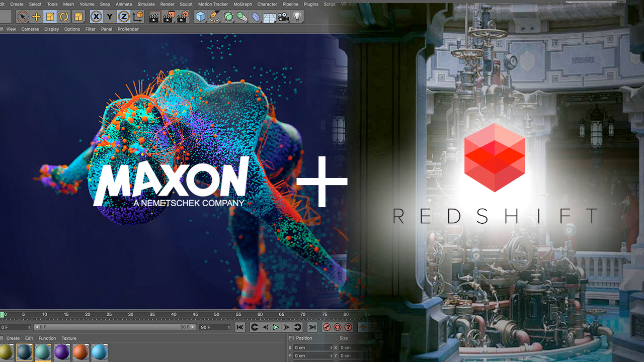Go to start of animation

coord(240,327)
